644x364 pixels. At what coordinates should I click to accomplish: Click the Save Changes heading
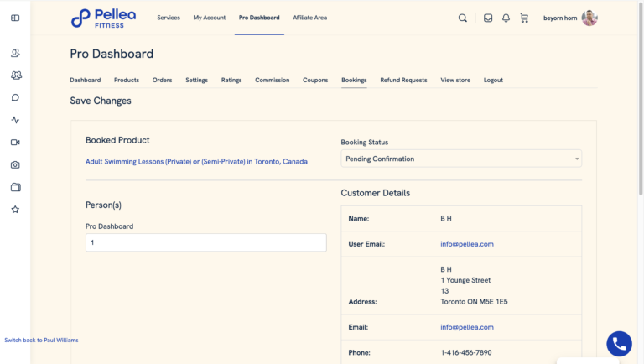(x=101, y=101)
